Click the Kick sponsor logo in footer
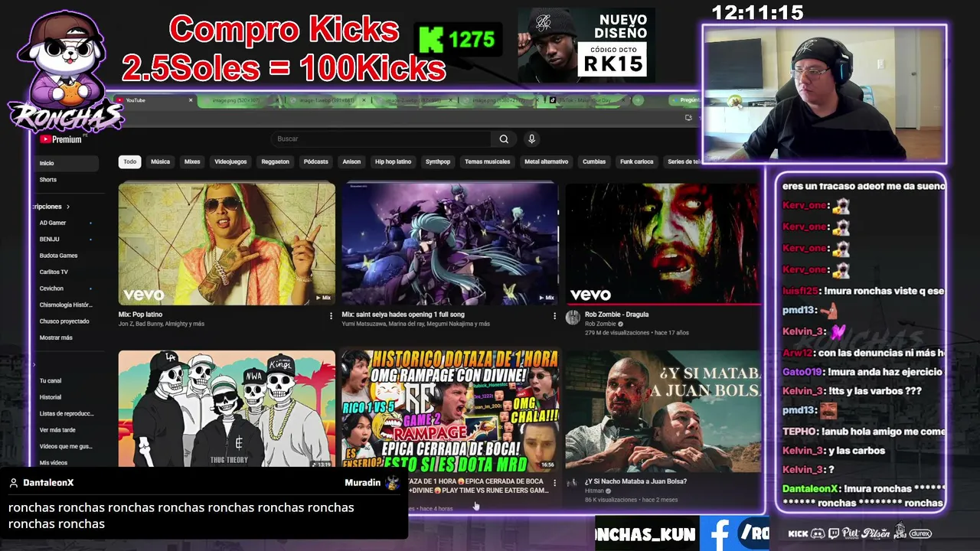This screenshot has height=551, width=980. [x=798, y=533]
